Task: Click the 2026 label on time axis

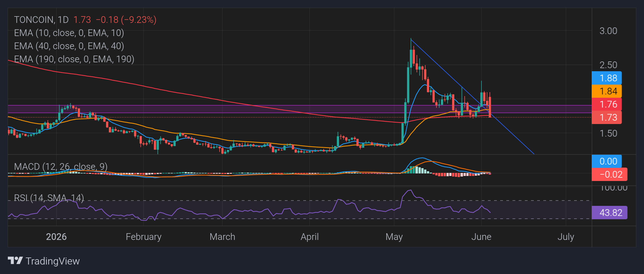Action: click(56, 237)
